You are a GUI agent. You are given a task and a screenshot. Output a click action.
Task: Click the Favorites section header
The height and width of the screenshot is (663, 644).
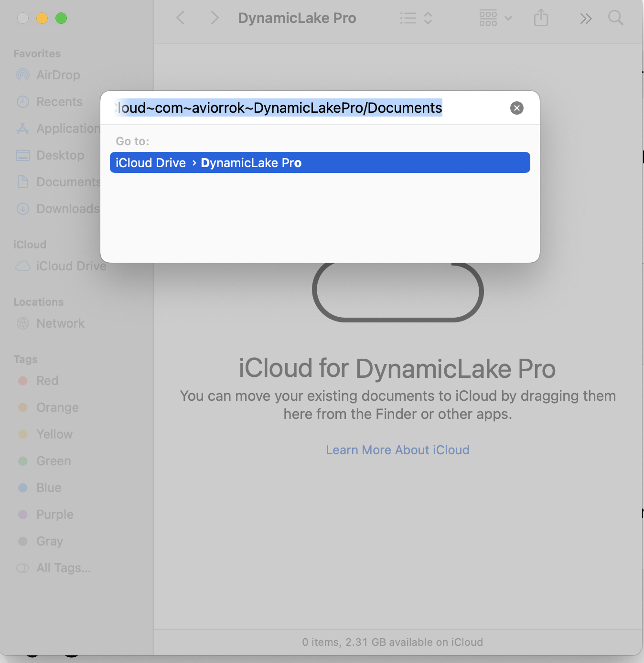click(x=37, y=53)
